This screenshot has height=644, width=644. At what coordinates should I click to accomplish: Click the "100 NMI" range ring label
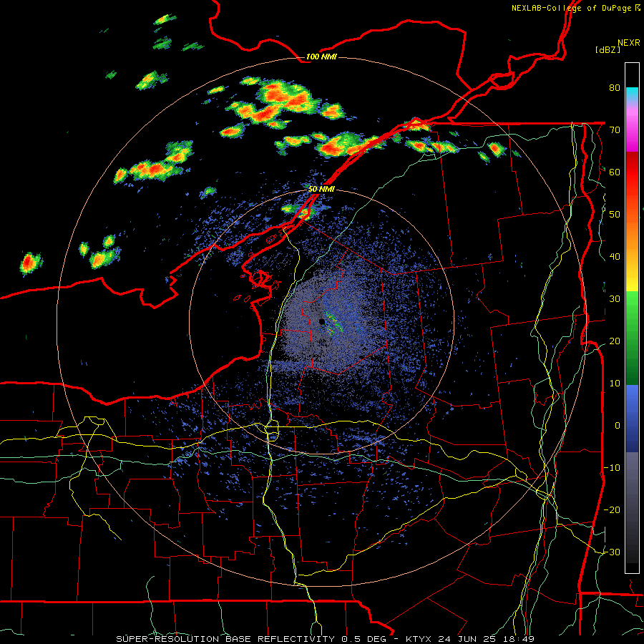click(321, 57)
